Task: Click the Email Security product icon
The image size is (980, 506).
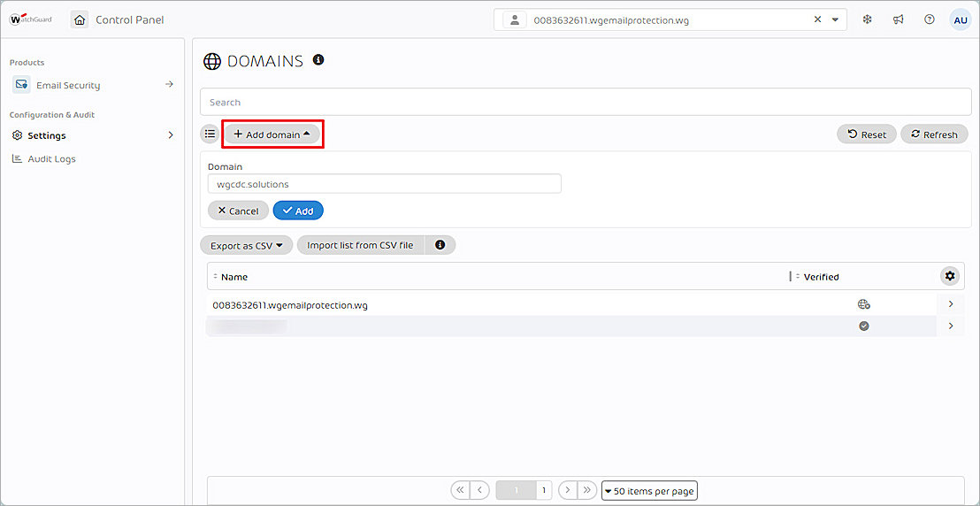Action: click(x=21, y=84)
